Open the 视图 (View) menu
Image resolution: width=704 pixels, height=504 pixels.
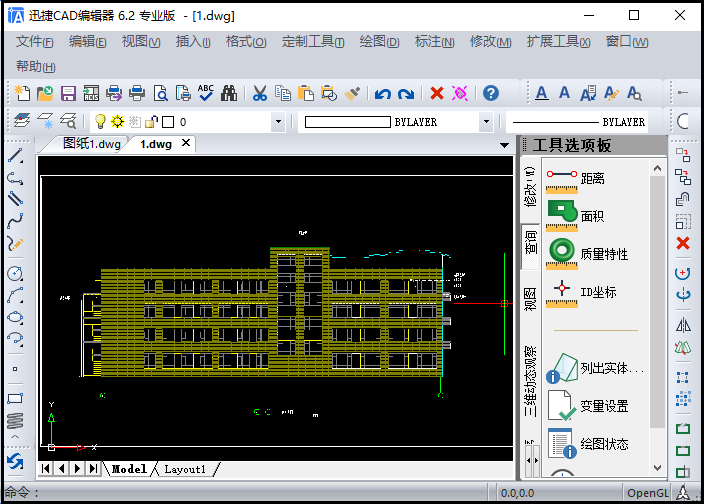coord(141,42)
